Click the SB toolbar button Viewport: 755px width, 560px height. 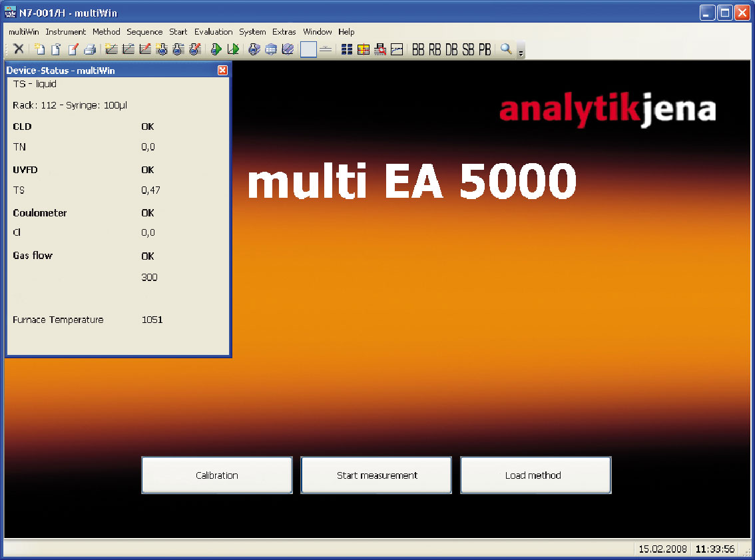pyautogui.click(x=468, y=49)
